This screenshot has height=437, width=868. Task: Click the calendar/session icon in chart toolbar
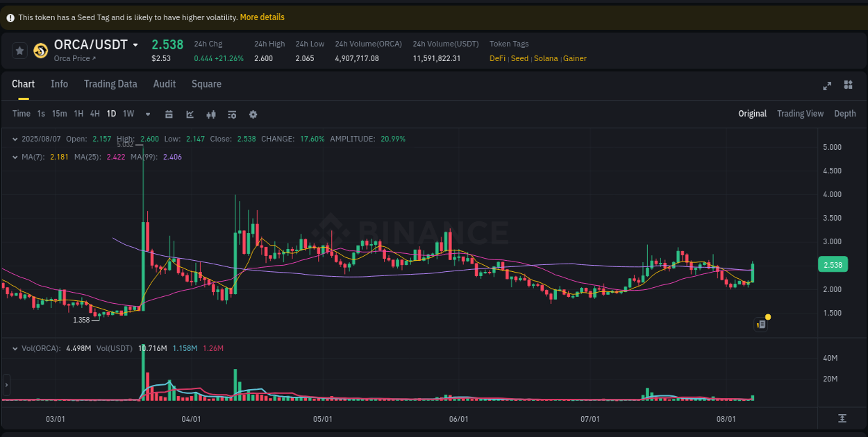click(169, 114)
